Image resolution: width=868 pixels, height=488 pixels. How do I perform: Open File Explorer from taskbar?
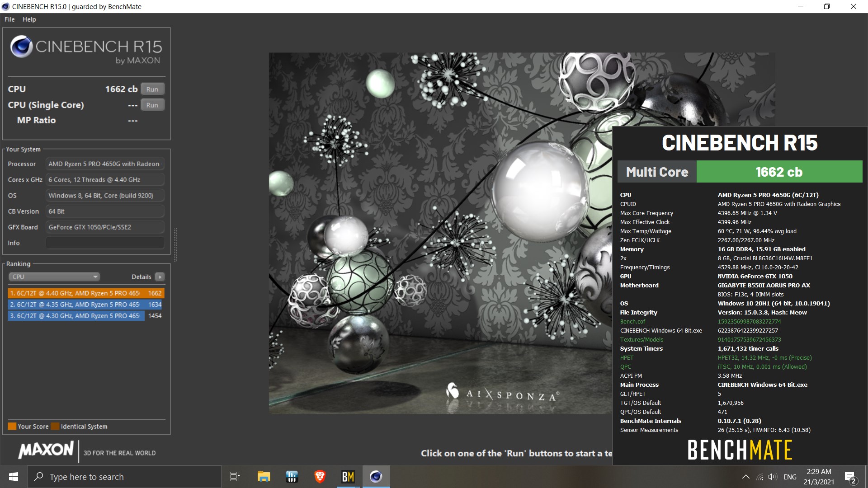click(264, 477)
